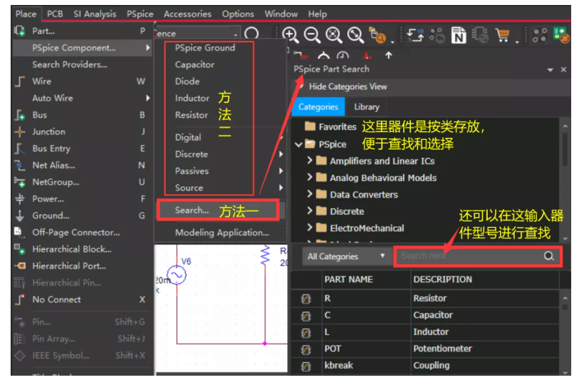Expand the ElectroMechanical folder

(310, 227)
